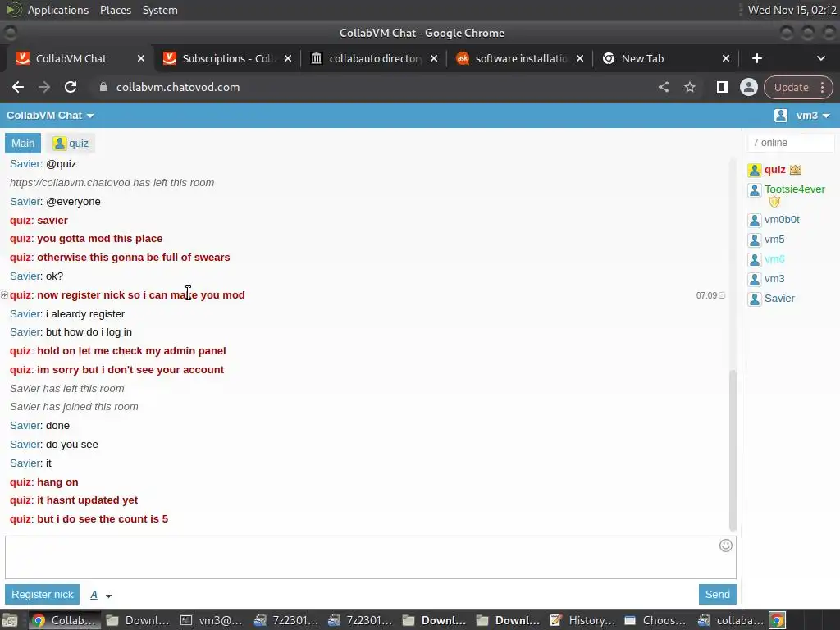
Task: Open the Chrome side panel icon
Action: click(x=722, y=87)
